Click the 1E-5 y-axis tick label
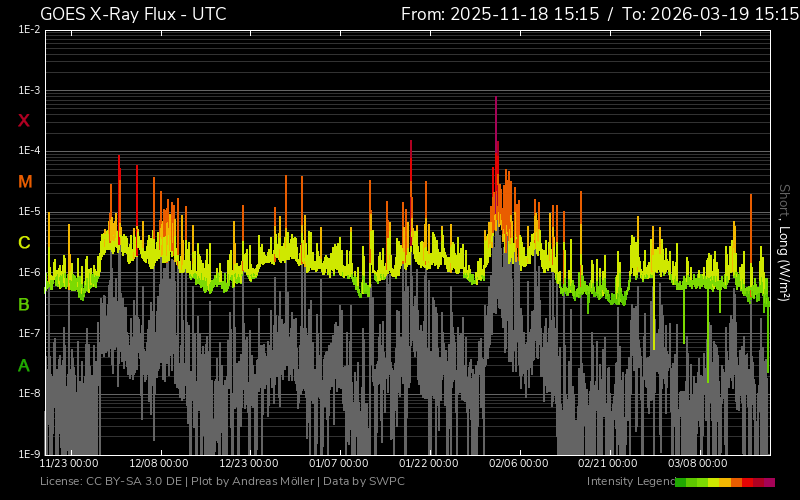This screenshot has width=800, height=500. coord(29,212)
